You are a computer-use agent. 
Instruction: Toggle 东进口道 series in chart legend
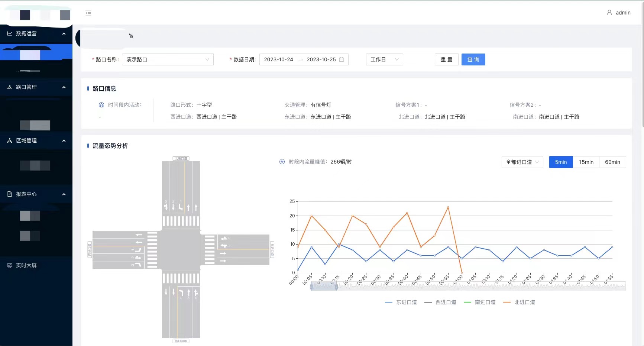[401, 302]
